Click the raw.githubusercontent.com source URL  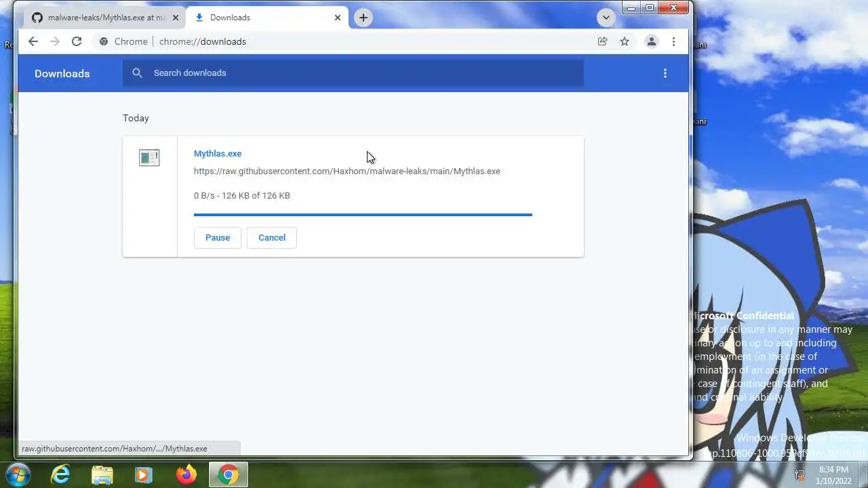[x=347, y=171]
